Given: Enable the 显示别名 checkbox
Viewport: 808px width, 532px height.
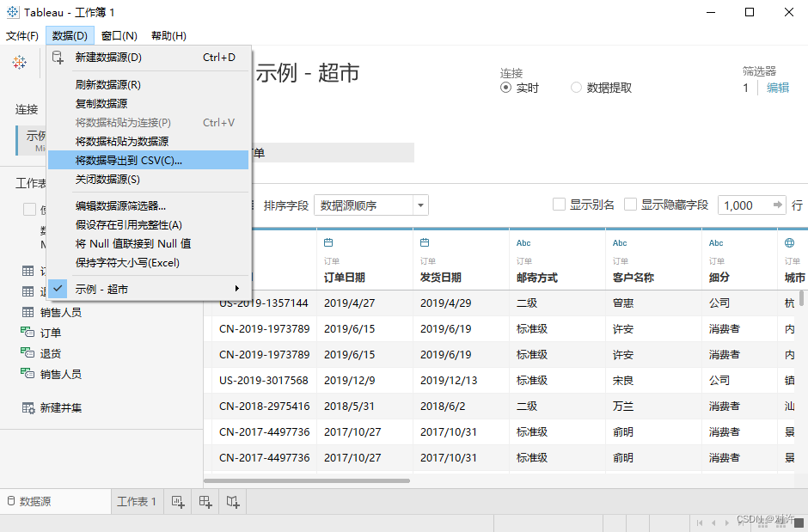Looking at the screenshot, I should (x=559, y=205).
